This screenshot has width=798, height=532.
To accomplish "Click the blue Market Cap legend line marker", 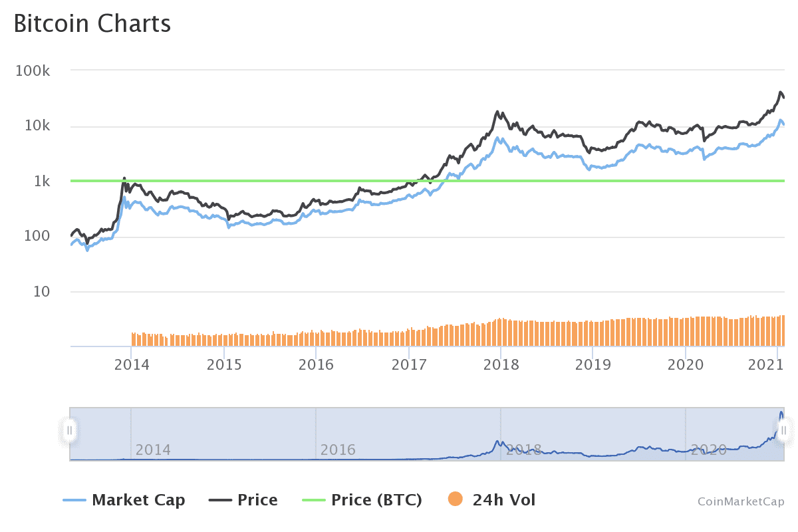I will point(74,500).
